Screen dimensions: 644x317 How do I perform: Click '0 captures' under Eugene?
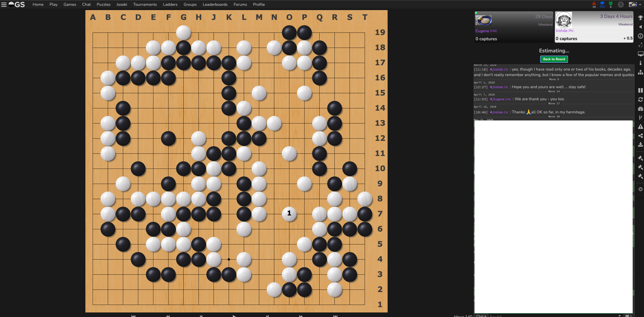486,39
